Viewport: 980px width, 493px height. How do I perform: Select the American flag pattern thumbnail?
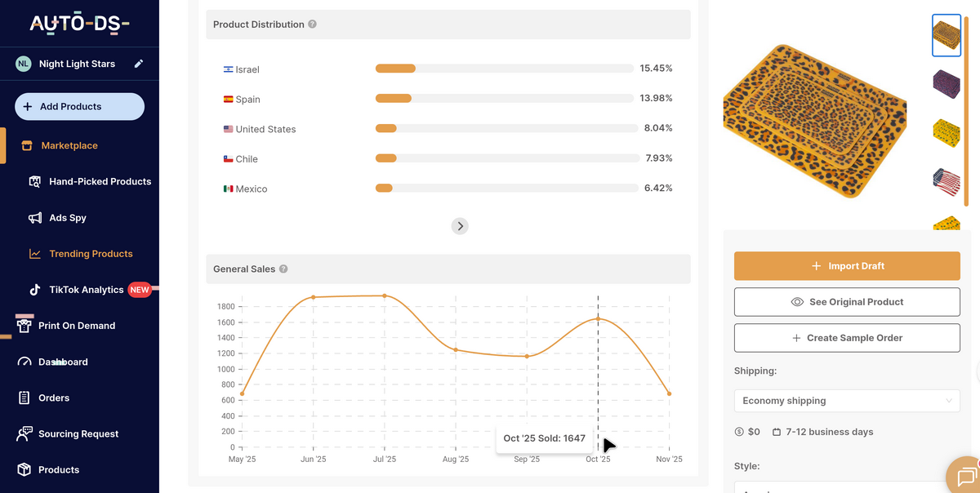[947, 182]
